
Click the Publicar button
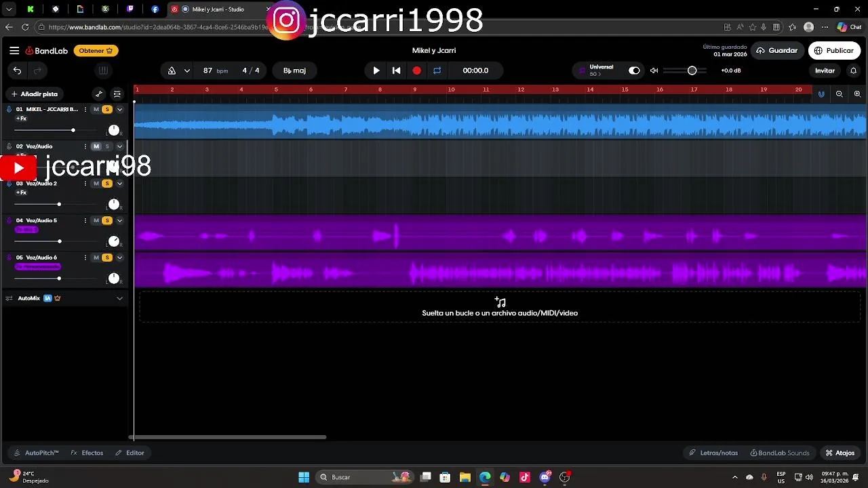point(834,51)
